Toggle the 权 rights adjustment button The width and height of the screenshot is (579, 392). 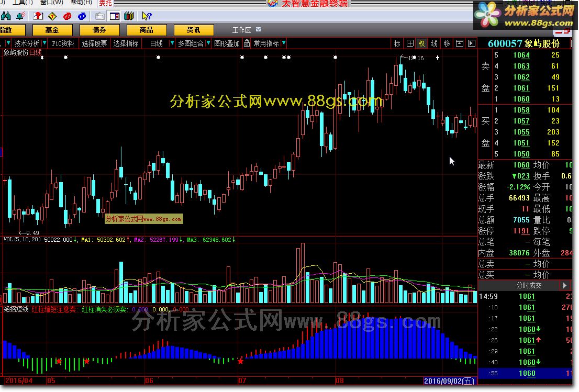(422, 43)
